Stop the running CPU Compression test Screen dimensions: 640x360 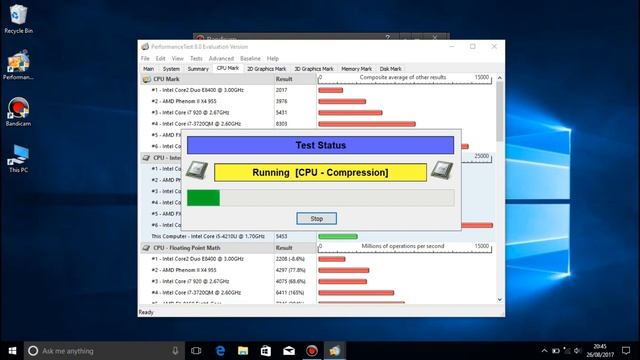316,218
